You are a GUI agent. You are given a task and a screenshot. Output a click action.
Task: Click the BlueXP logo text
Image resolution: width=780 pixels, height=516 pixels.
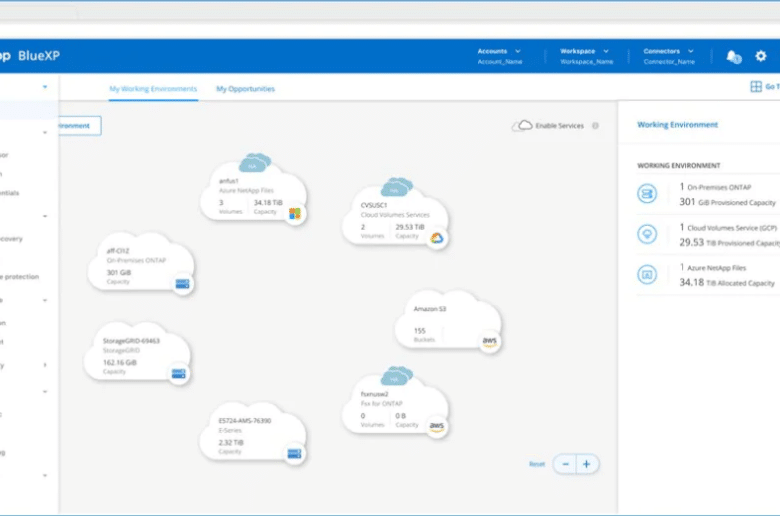(39, 56)
